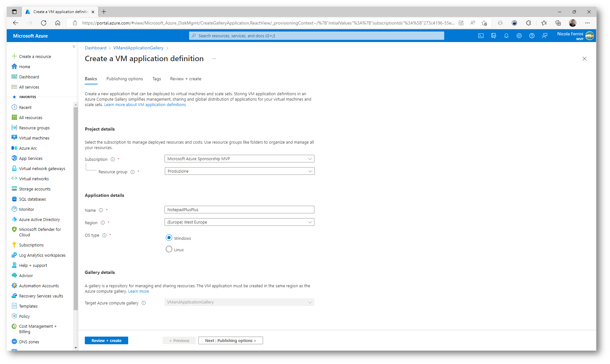Image resolution: width=610 pixels, height=364 pixels.
Task: Expand the Region dropdown
Action: (x=239, y=222)
